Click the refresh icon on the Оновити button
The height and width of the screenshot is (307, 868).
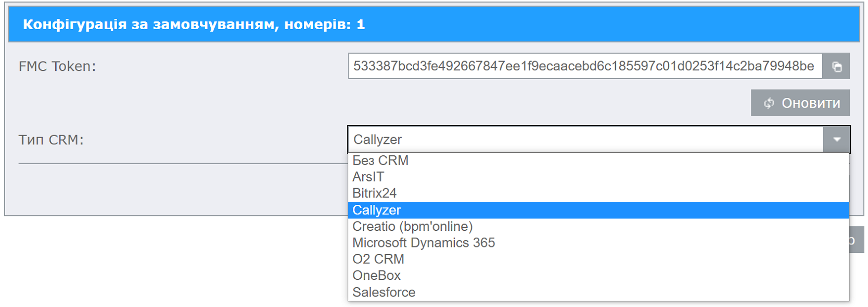[x=769, y=103]
